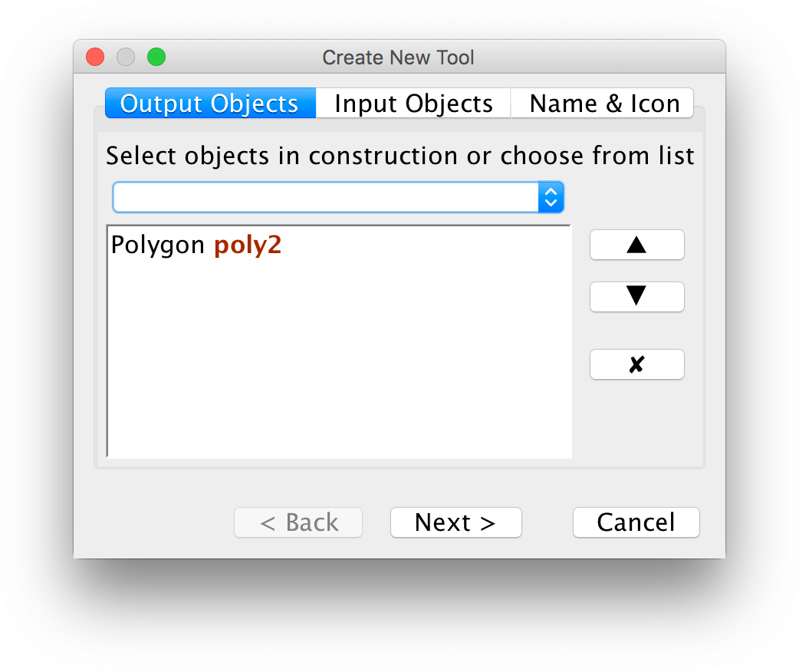
Task: Click the red poly2 name in the list
Action: (x=248, y=245)
